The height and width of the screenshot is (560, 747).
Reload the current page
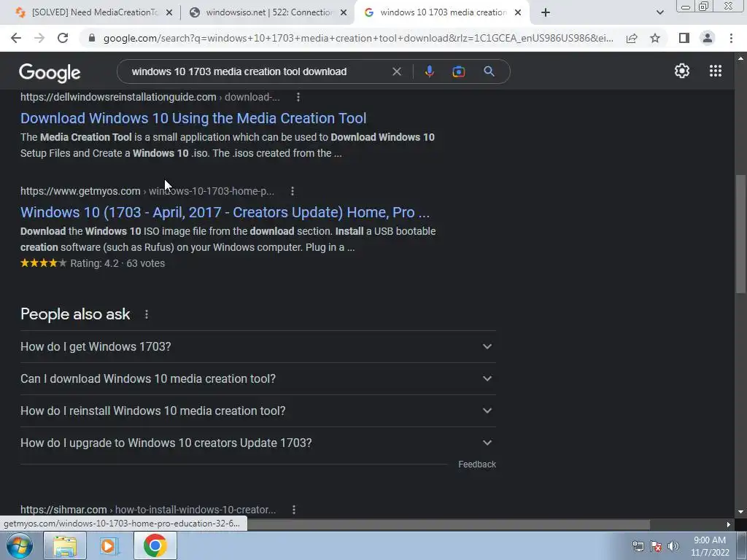tap(63, 38)
